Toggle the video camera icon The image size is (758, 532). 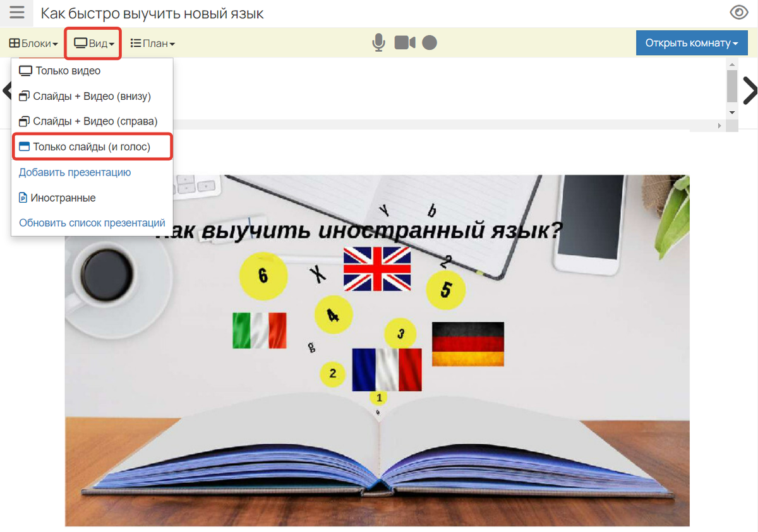tap(405, 43)
